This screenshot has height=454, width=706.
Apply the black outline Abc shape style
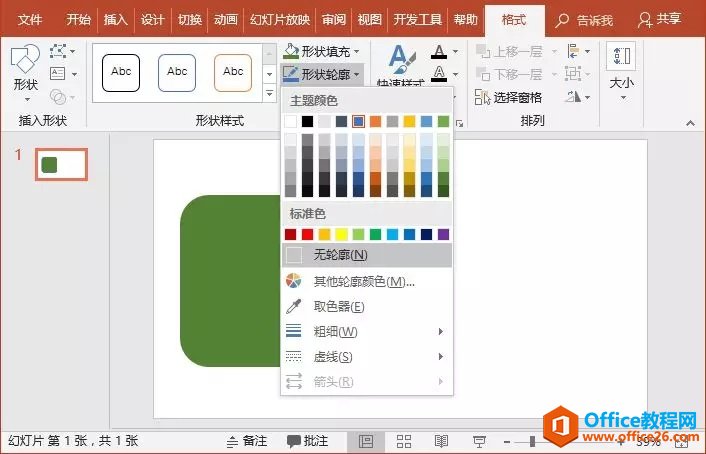[121, 73]
